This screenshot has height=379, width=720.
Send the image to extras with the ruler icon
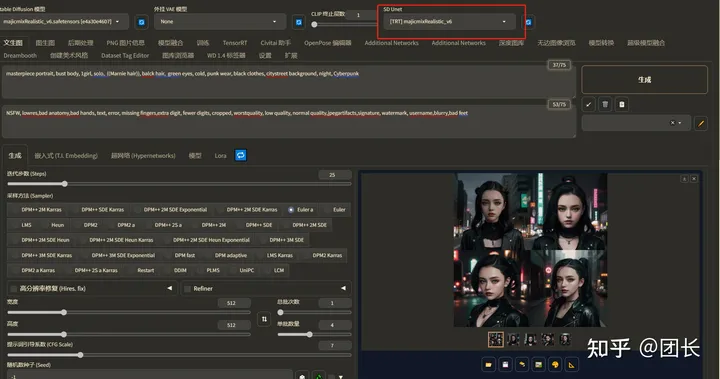pos(571,365)
